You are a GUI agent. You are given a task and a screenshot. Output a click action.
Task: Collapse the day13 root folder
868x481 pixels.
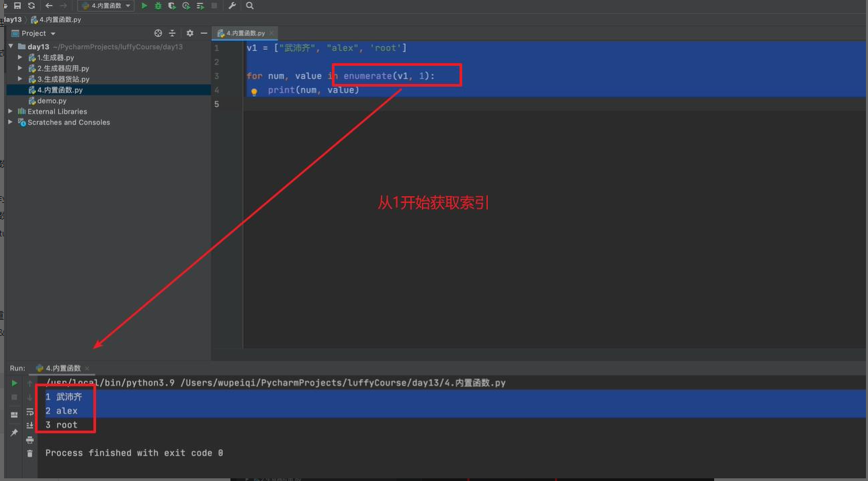[11, 47]
